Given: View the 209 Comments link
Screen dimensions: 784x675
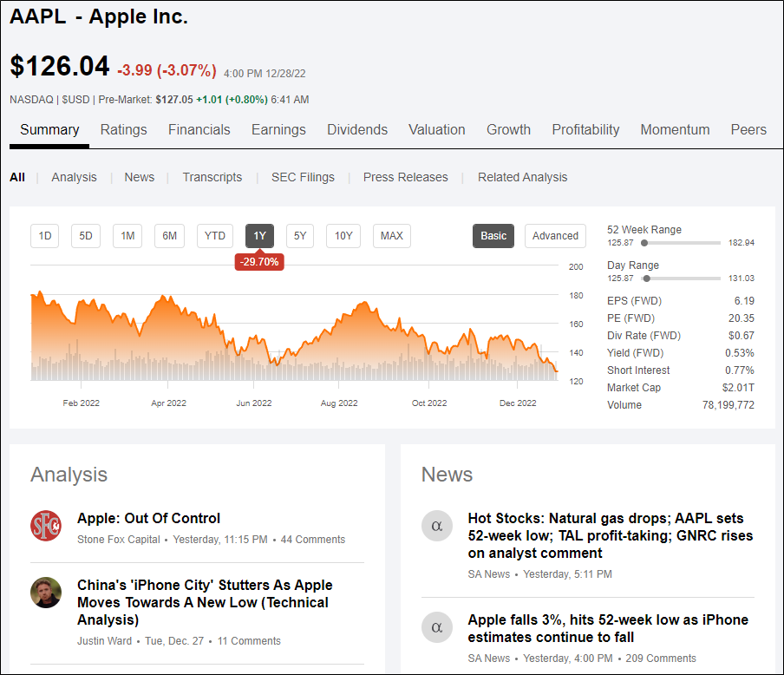Looking at the screenshot, I should coord(661,659).
